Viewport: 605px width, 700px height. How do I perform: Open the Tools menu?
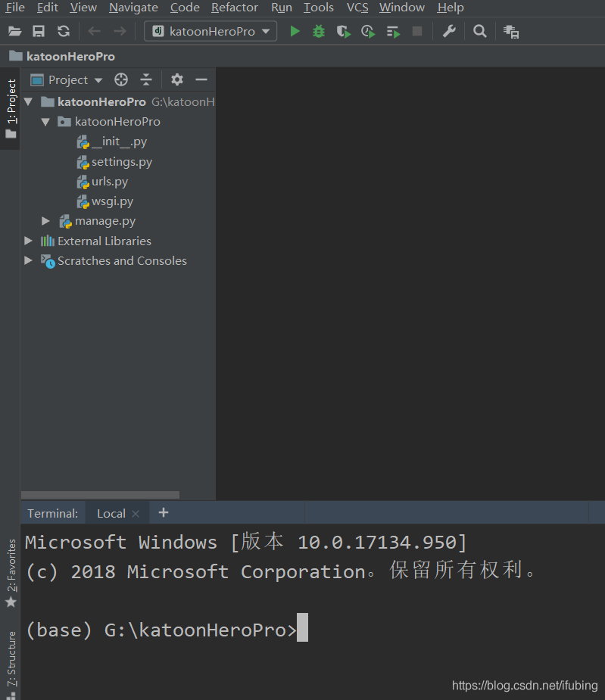click(319, 8)
